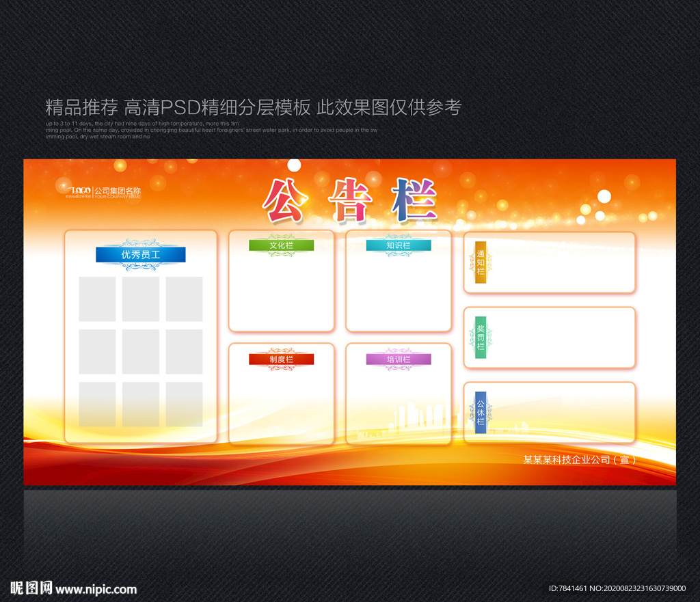The image size is (700, 602).
Task: Toggle the top-left employee photo placeholder
Action: coord(97,299)
